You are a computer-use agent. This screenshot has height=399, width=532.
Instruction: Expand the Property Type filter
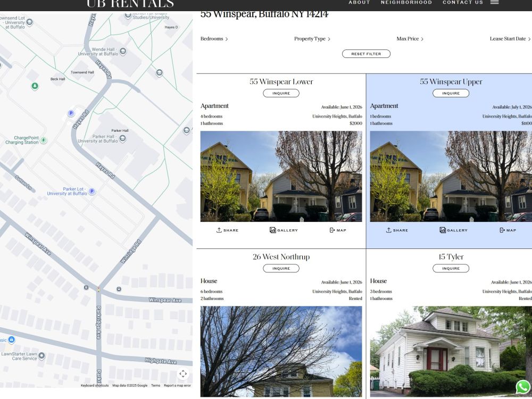click(x=312, y=39)
